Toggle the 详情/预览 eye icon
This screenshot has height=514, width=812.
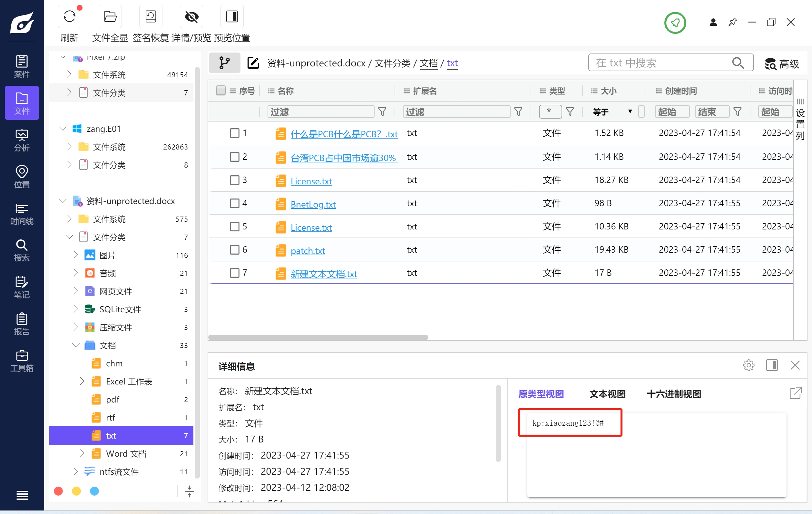pos(191,16)
